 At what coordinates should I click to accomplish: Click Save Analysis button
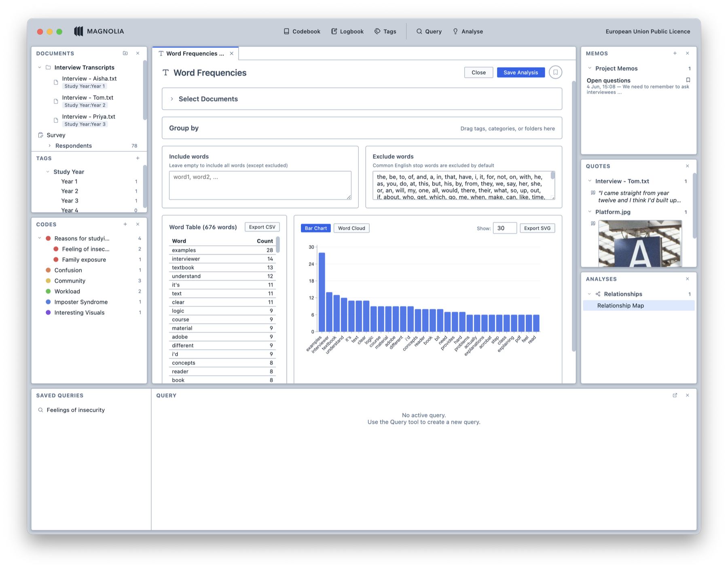click(x=521, y=72)
